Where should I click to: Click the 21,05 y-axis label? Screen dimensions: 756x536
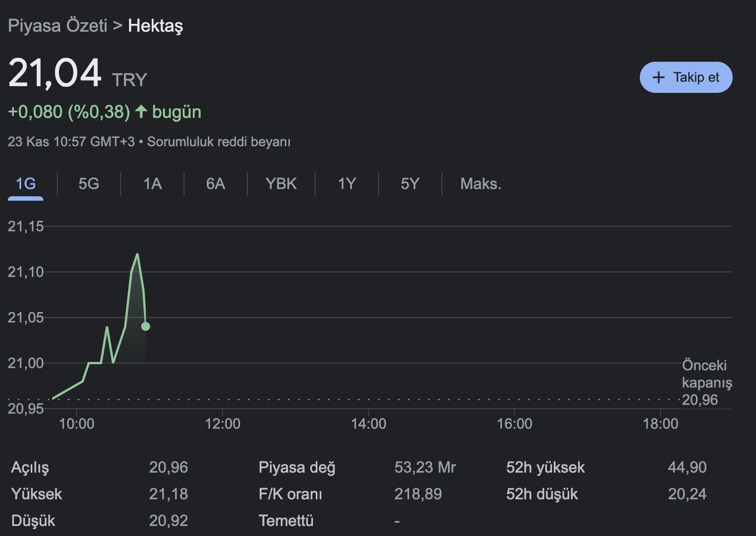click(26, 317)
